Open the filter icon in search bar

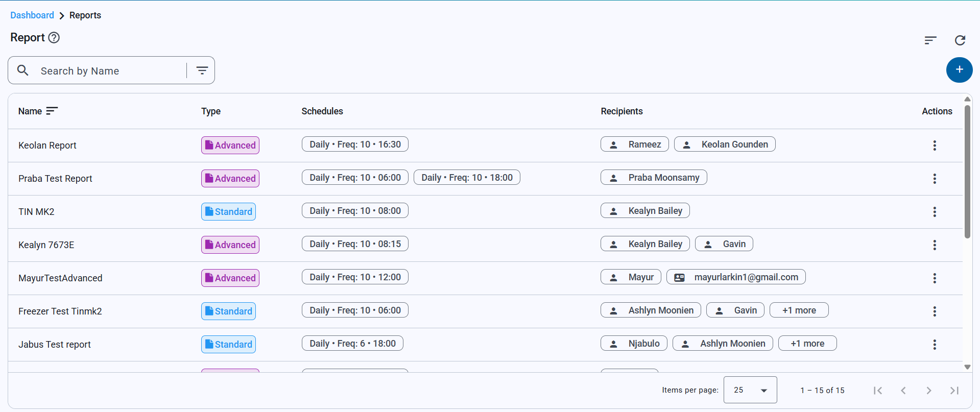(x=202, y=70)
